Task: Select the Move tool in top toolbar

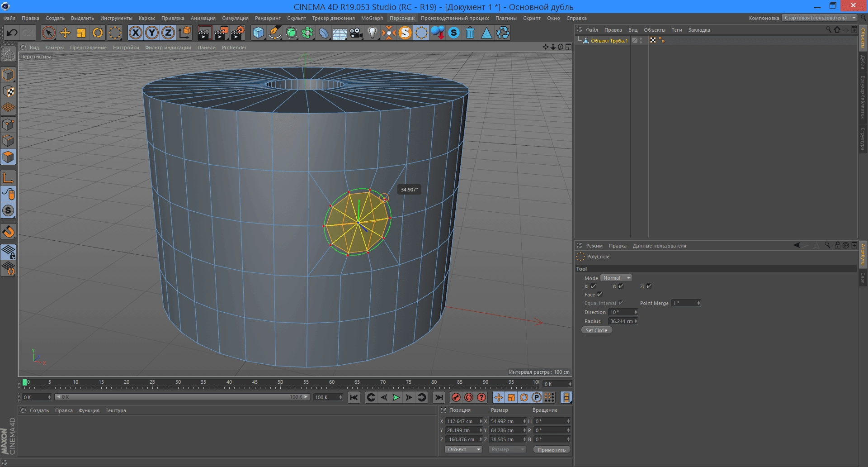Action: point(65,33)
